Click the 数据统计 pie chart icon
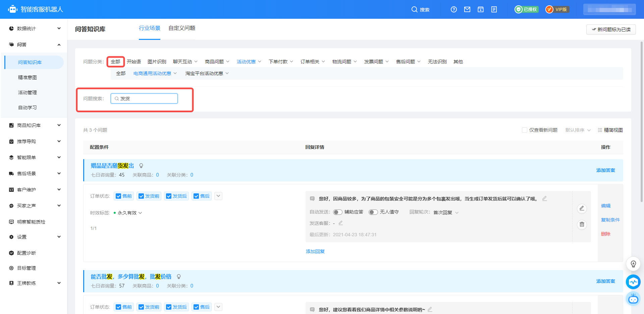 pyautogui.click(x=11, y=28)
